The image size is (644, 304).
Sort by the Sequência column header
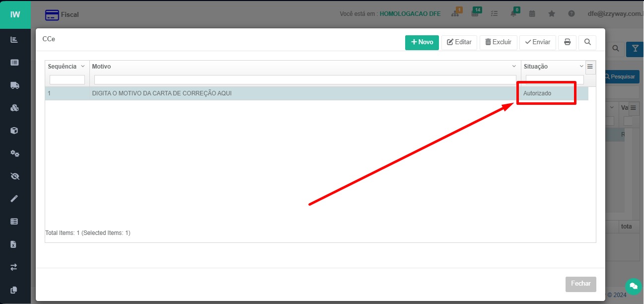click(x=62, y=67)
